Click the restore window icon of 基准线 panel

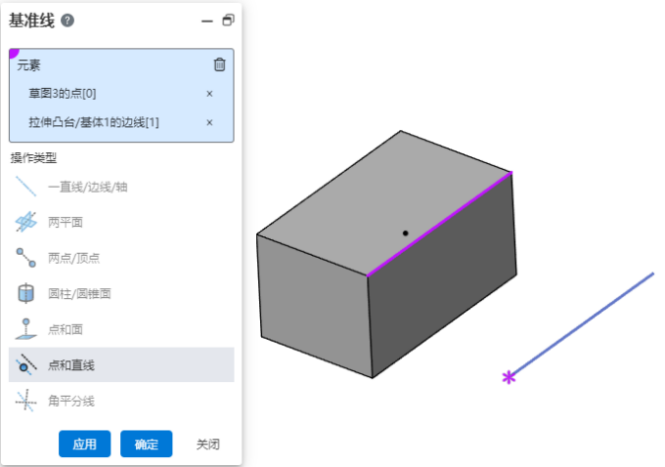coord(228,20)
